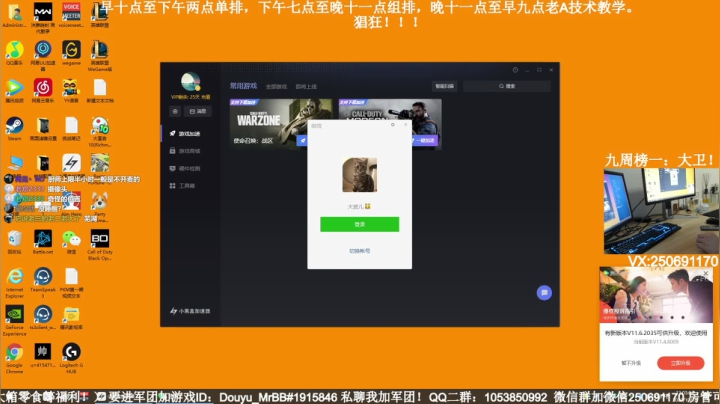Open the 网易云音乐 desktop icon
The width and height of the screenshot is (720, 404).
pos(43,90)
